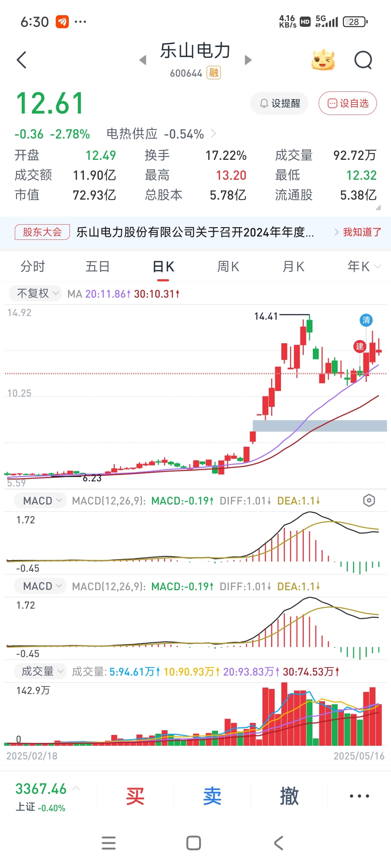Tap the MA 30:10.31 indicator value
This screenshot has width=391, height=868.
pos(156,294)
